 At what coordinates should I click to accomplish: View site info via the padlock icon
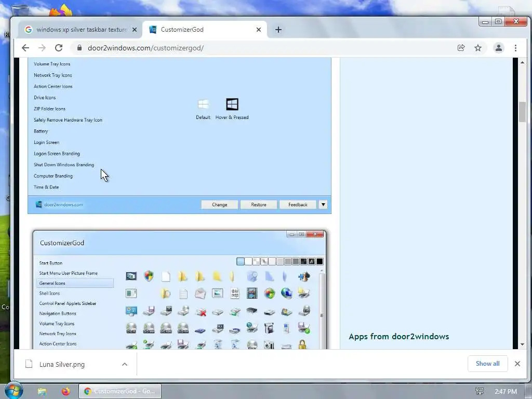pos(79,48)
